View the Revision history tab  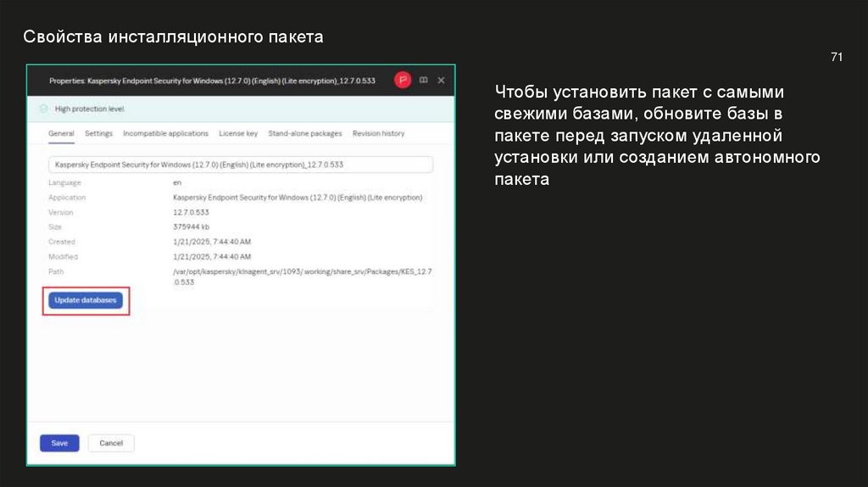[379, 133]
